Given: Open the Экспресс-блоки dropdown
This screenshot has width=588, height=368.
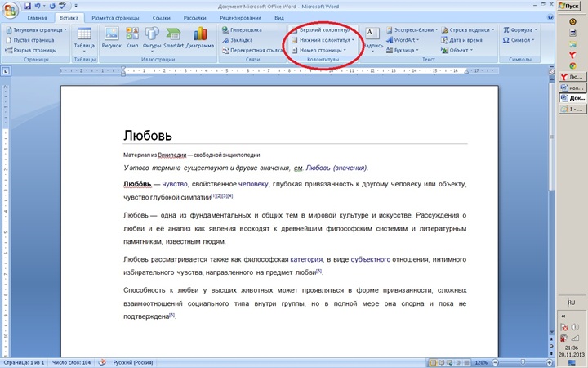Looking at the screenshot, I should click(x=412, y=29).
